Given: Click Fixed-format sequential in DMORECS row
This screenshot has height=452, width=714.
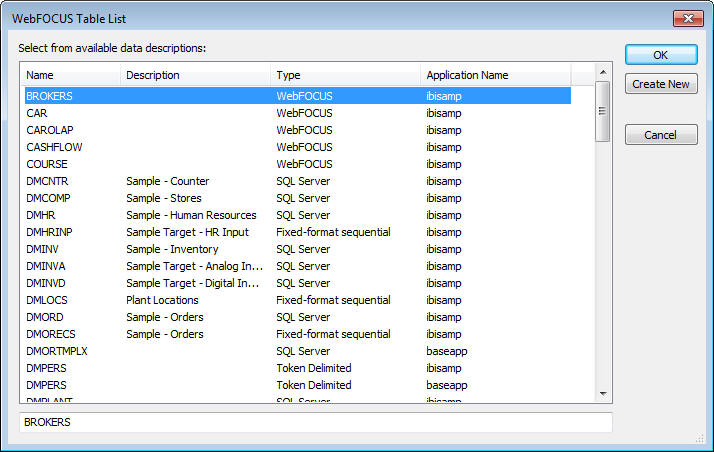Looking at the screenshot, I should [333, 334].
